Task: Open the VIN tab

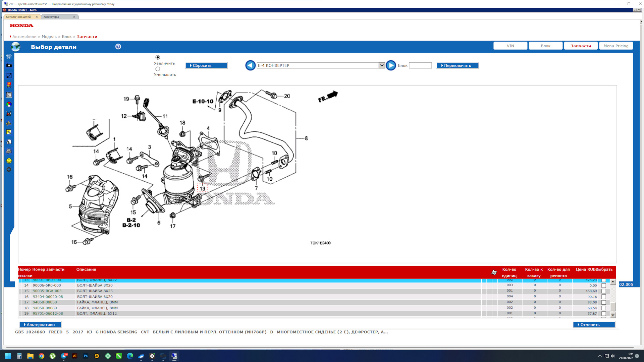Action: (510, 46)
